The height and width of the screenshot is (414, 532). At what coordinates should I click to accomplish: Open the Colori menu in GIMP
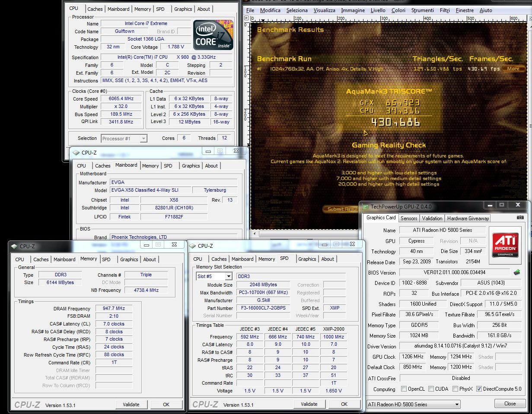[398, 10]
